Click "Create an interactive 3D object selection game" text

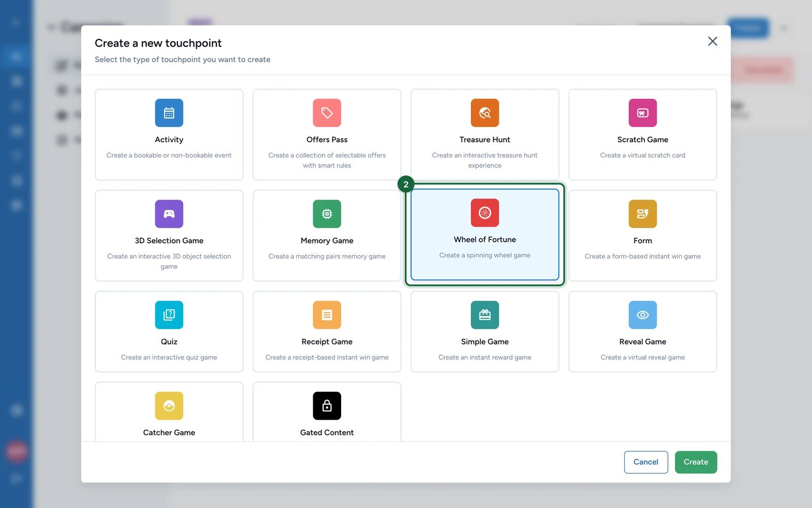click(x=169, y=262)
